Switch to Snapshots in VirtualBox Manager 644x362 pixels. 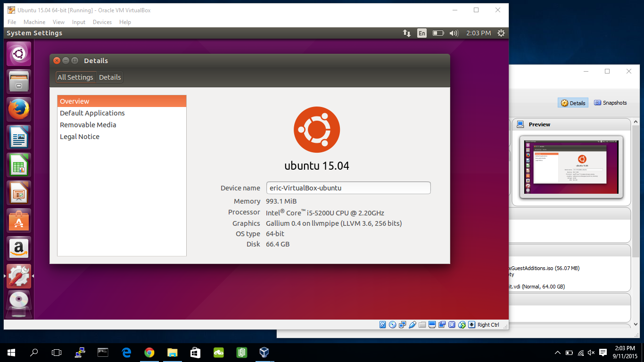tap(611, 103)
